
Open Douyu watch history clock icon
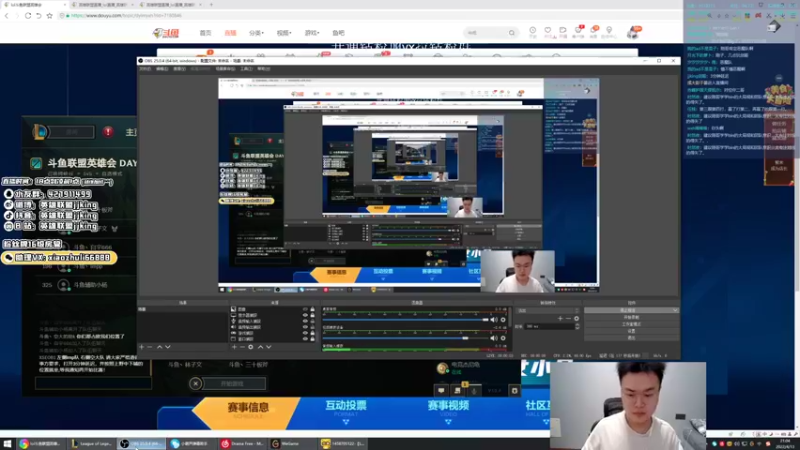point(533,31)
